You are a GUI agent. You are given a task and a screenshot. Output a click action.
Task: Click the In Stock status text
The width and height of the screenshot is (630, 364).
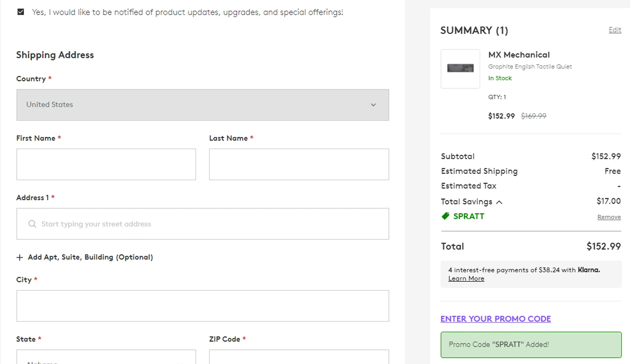click(x=500, y=78)
